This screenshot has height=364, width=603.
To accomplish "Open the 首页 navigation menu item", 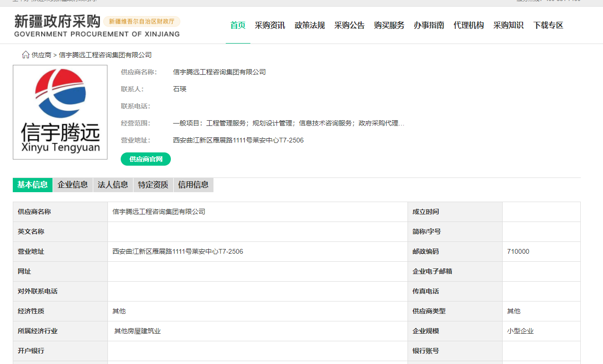I will [238, 25].
